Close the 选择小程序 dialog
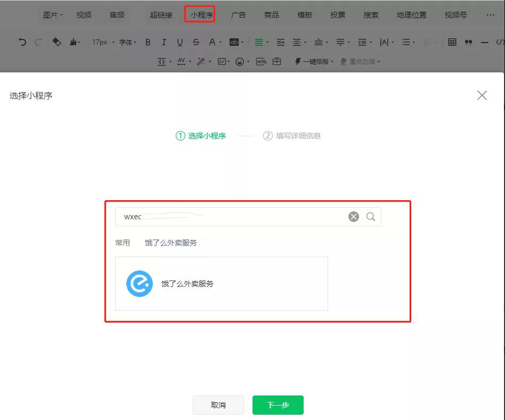This screenshot has height=420, width=505. pyautogui.click(x=482, y=95)
